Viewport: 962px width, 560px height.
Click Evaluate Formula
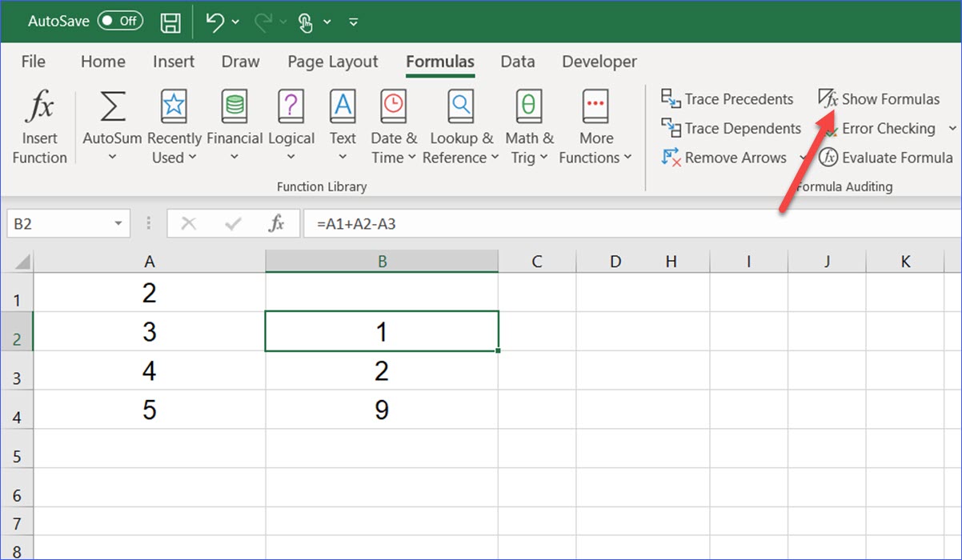tap(885, 158)
